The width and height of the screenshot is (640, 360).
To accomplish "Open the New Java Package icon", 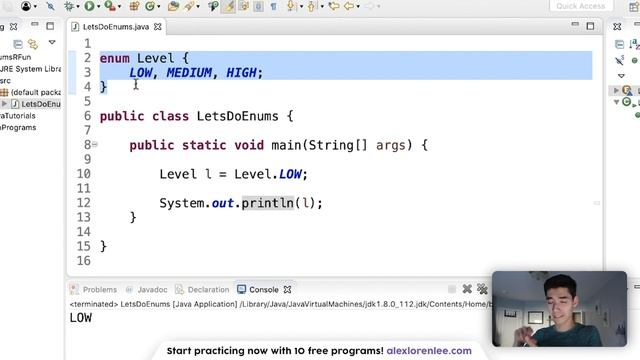I will click(134, 6).
